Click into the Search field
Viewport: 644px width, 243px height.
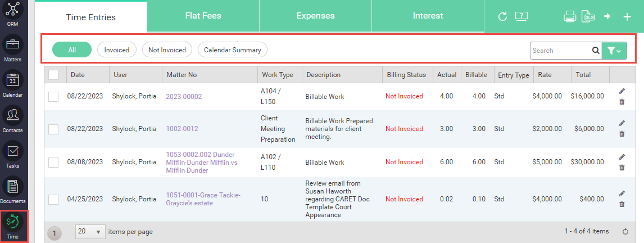tap(561, 51)
